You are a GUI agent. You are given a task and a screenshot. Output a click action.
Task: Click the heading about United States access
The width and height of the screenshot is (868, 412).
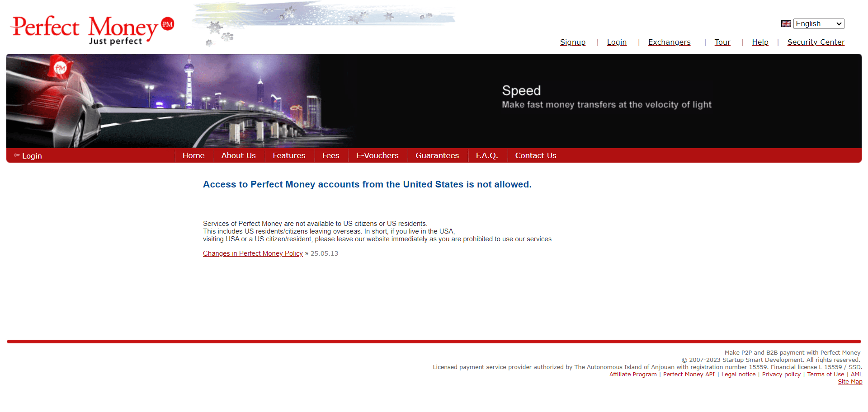[x=367, y=184]
